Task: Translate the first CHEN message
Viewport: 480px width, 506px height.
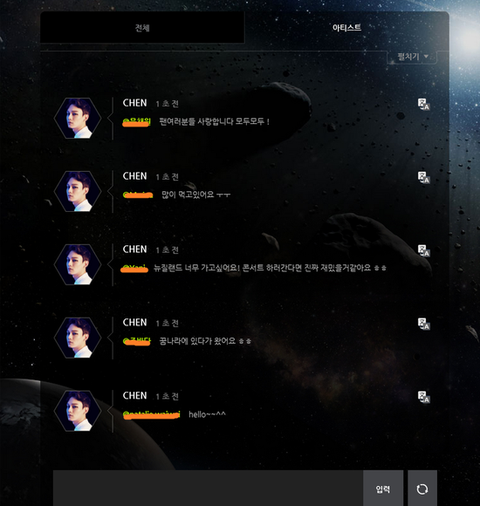Action: coord(424,104)
